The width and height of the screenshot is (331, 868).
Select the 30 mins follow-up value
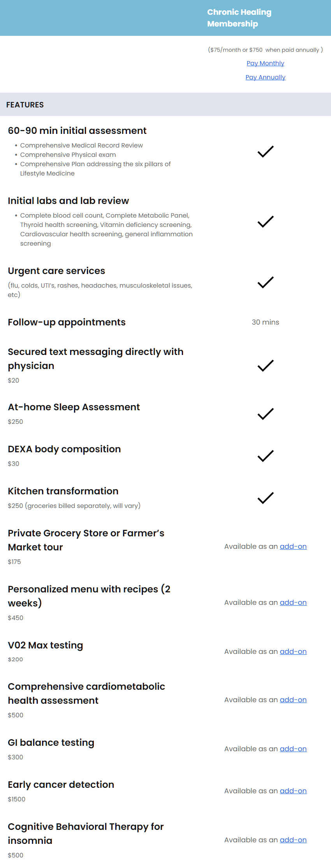(266, 322)
